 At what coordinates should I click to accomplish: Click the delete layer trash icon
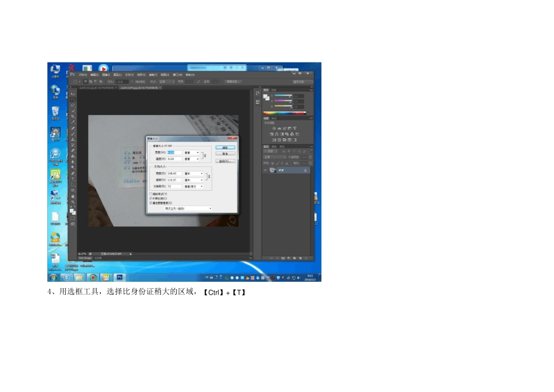tap(306, 258)
